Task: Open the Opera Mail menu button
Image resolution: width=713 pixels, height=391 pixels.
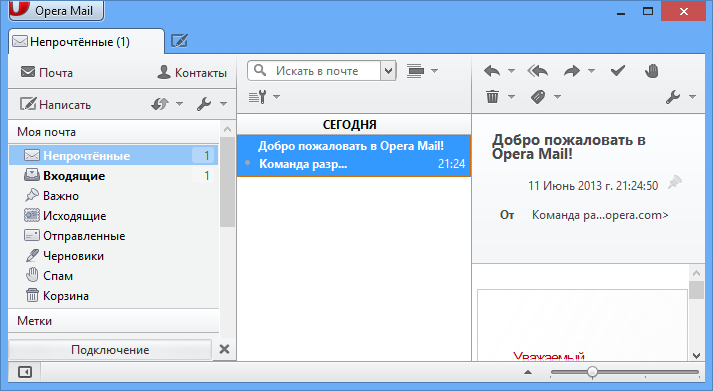Action: pos(56,10)
